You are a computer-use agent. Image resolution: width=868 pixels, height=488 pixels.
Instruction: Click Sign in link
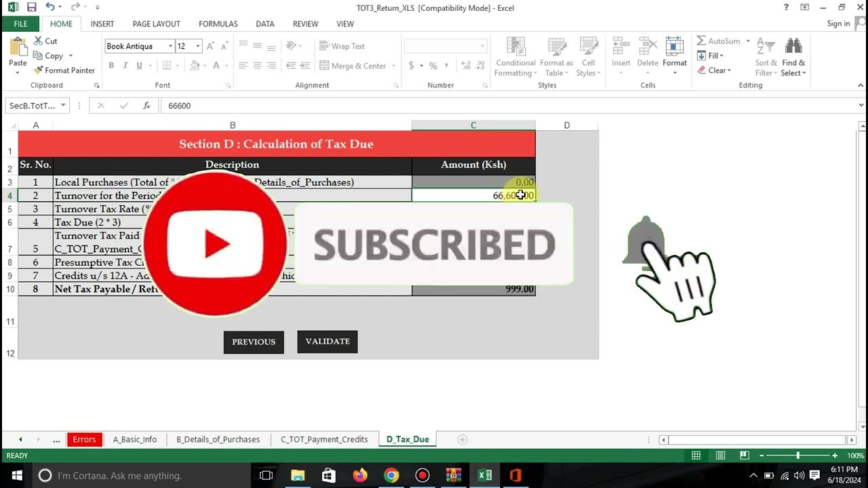pos(838,24)
